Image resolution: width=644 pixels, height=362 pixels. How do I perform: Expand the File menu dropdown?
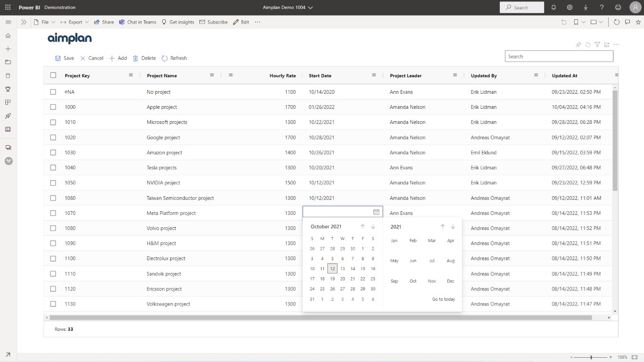pyautogui.click(x=45, y=22)
